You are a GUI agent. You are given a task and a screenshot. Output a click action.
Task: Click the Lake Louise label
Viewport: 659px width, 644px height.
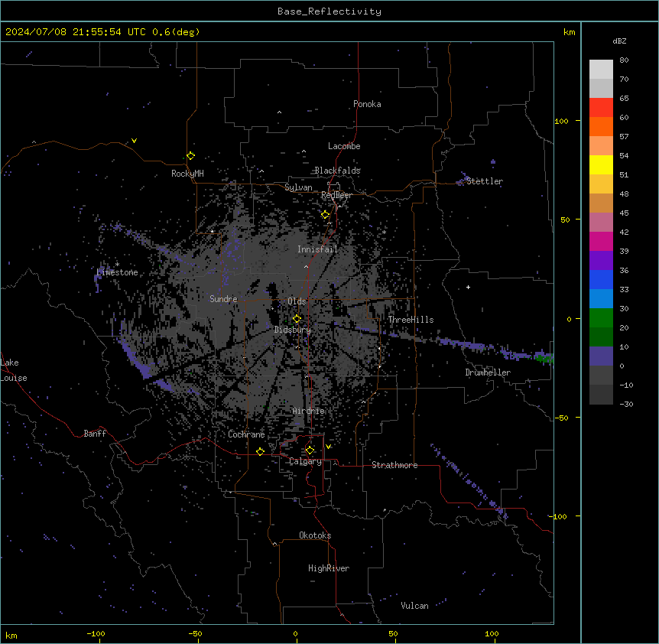coord(14,370)
